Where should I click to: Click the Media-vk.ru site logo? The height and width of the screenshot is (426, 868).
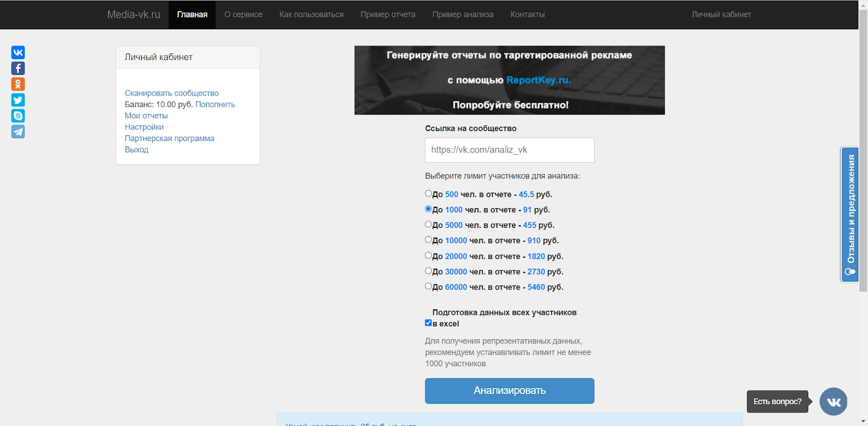click(133, 15)
